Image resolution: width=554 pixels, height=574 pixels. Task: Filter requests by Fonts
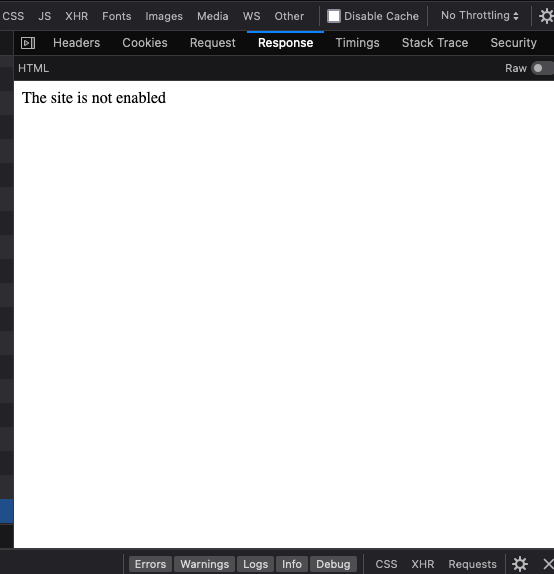coord(116,16)
